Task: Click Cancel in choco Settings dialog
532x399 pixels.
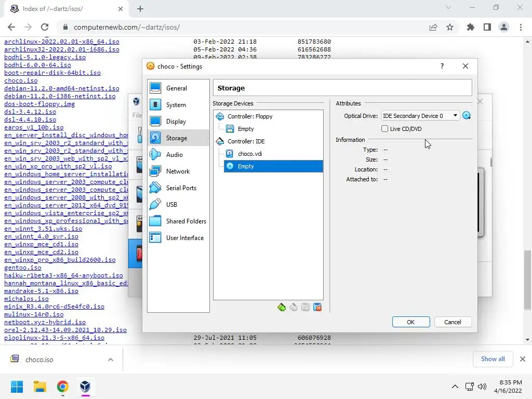Action: (453, 322)
